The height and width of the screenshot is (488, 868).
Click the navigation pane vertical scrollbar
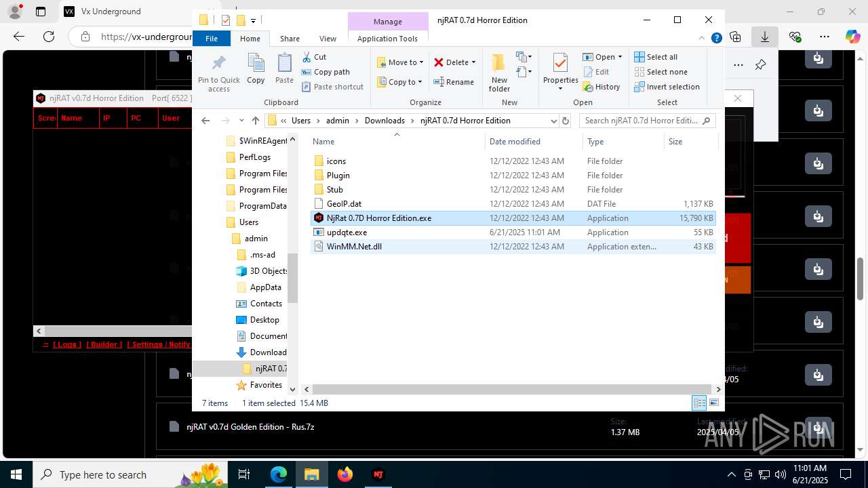coord(293,279)
